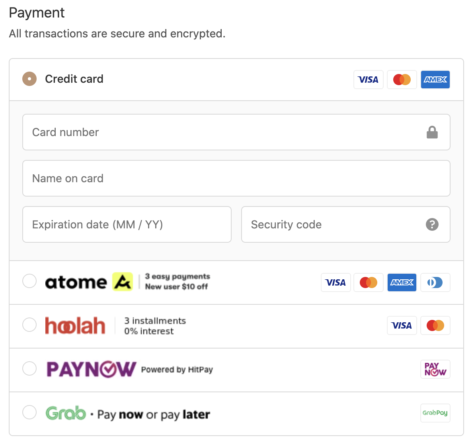Screen dimensions: 476x448
Task: Click the Amex logo in Credit card row
Action: tap(435, 80)
